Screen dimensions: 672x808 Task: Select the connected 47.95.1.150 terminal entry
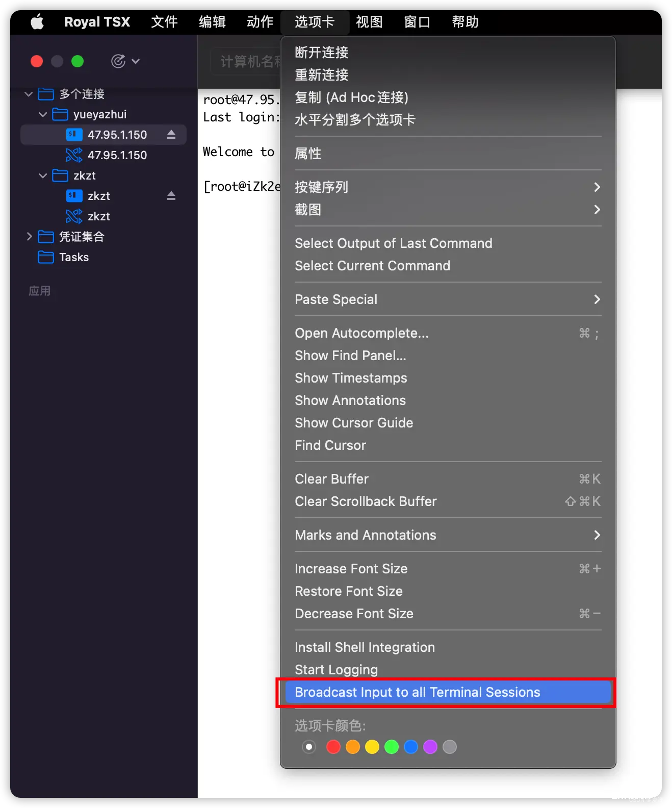pos(104,135)
